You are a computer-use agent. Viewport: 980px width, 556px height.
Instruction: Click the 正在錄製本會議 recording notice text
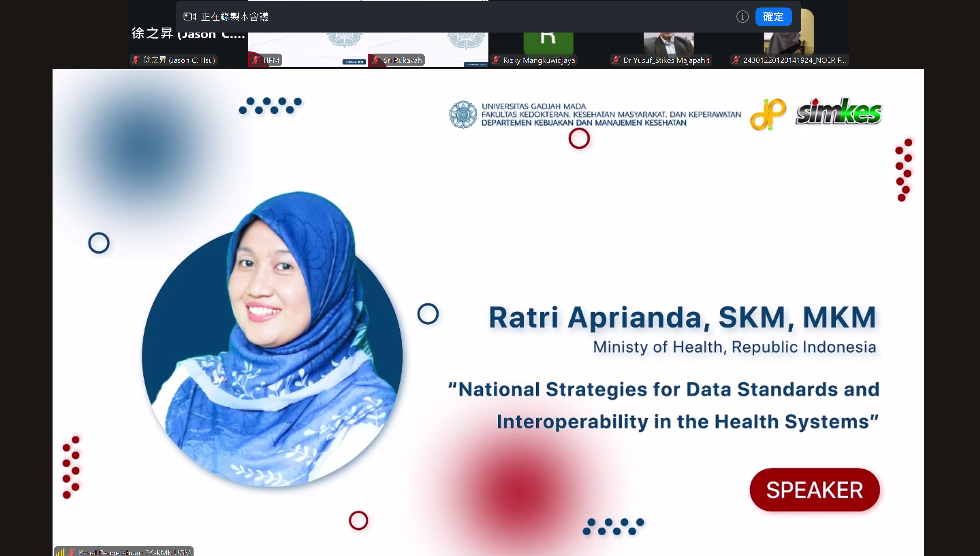tap(235, 17)
